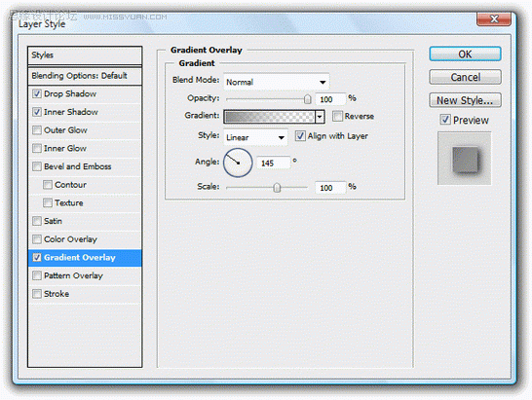Click the gradient color bar swatch
The width and height of the screenshot is (532, 400).
[269, 117]
